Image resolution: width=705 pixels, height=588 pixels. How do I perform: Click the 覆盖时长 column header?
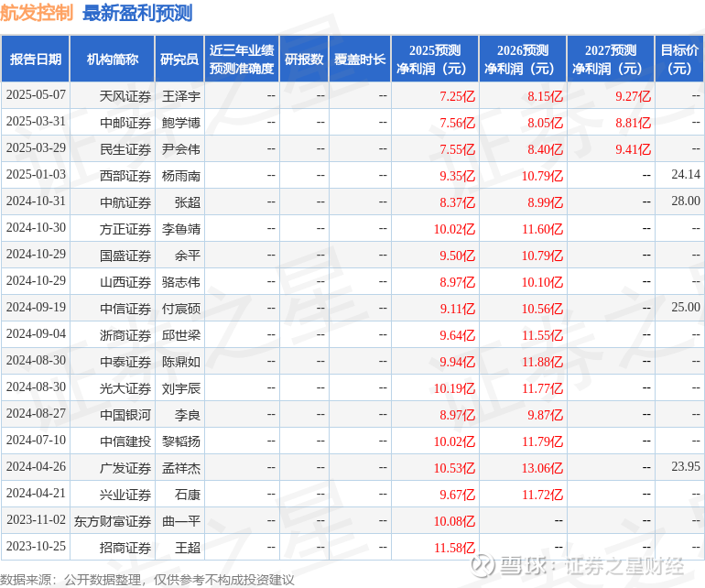click(360, 59)
